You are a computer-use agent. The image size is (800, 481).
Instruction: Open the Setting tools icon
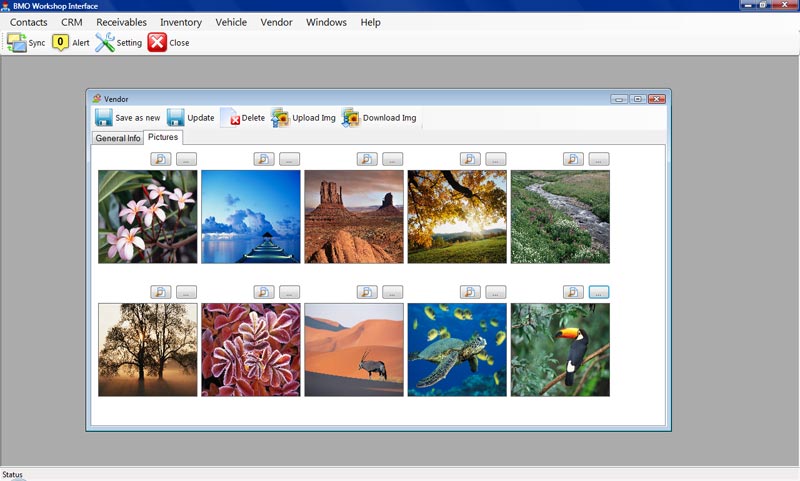click(105, 42)
